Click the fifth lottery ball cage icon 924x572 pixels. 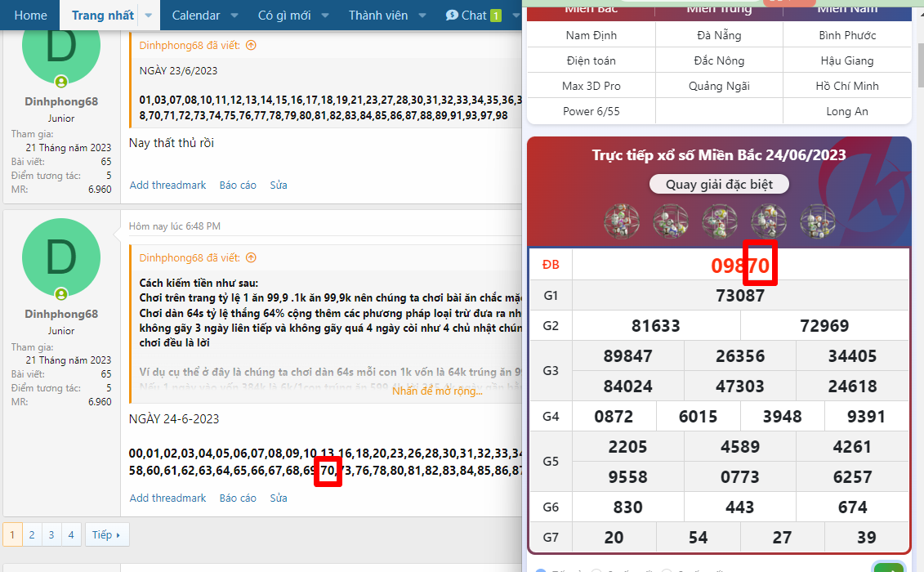[817, 221]
